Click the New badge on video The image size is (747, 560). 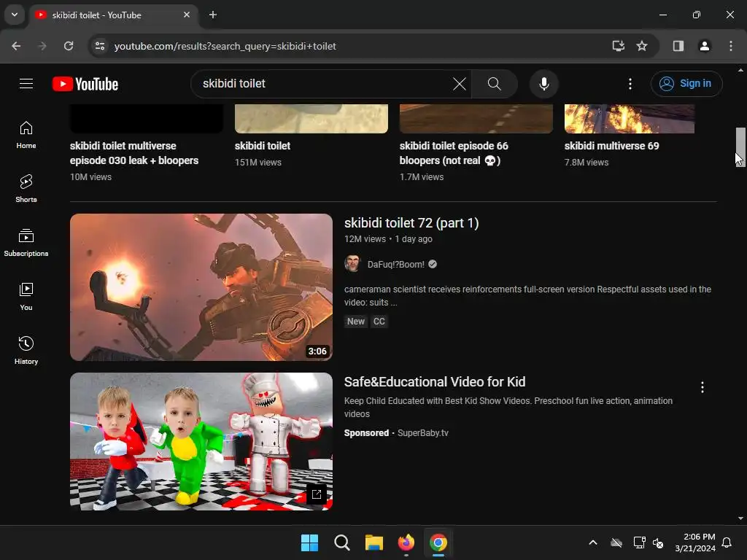[x=356, y=322]
